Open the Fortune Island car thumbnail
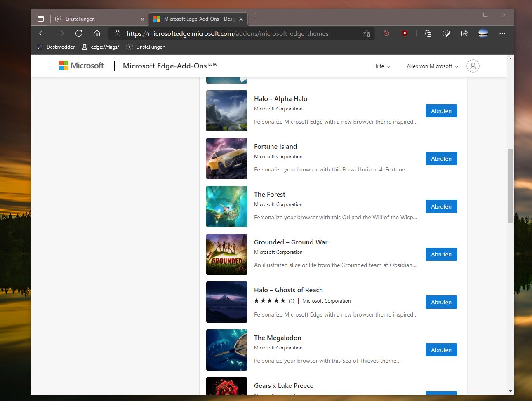This screenshot has width=532, height=401. coord(227,159)
